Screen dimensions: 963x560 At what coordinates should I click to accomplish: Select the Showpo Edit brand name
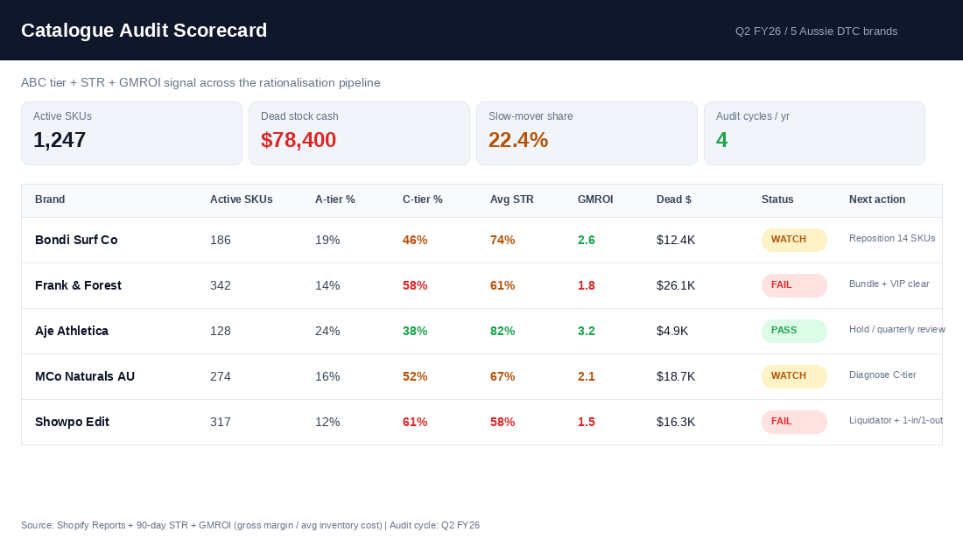coord(72,422)
